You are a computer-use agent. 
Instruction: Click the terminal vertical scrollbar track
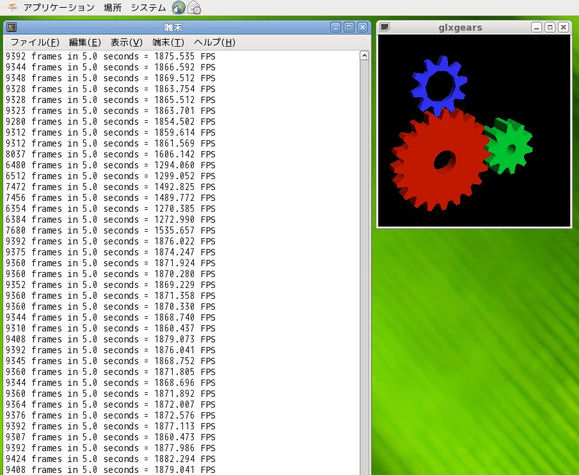[x=364, y=267]
